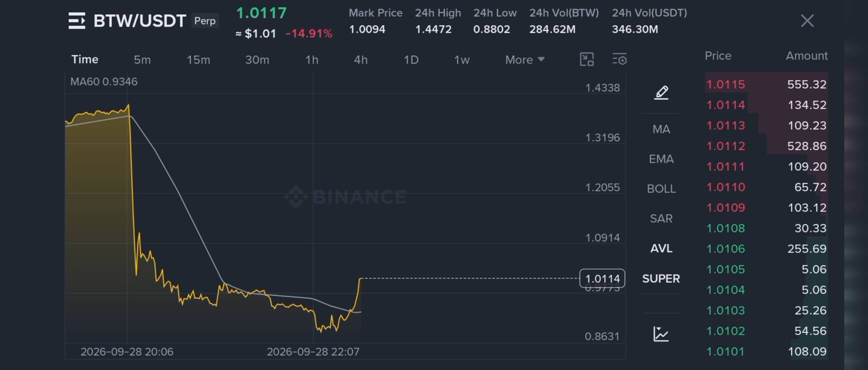Open the market list hamburger icon
The image size is (868, 370).
77,21
